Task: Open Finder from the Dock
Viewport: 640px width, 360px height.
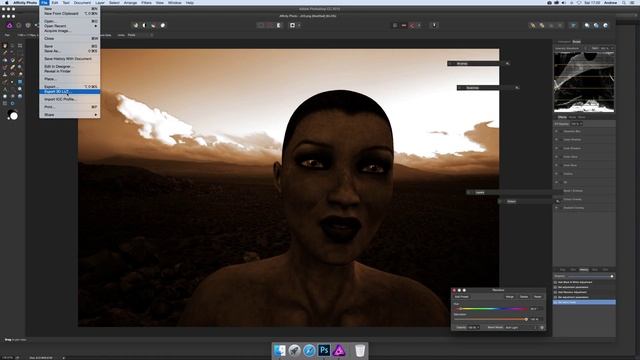Action: pyautogui.click(x=280, y=350)
